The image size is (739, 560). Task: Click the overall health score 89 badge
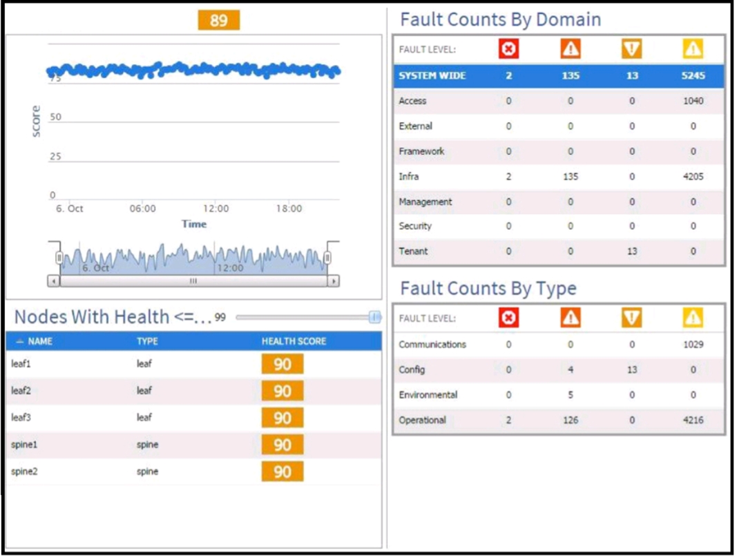tap(219, 20)
